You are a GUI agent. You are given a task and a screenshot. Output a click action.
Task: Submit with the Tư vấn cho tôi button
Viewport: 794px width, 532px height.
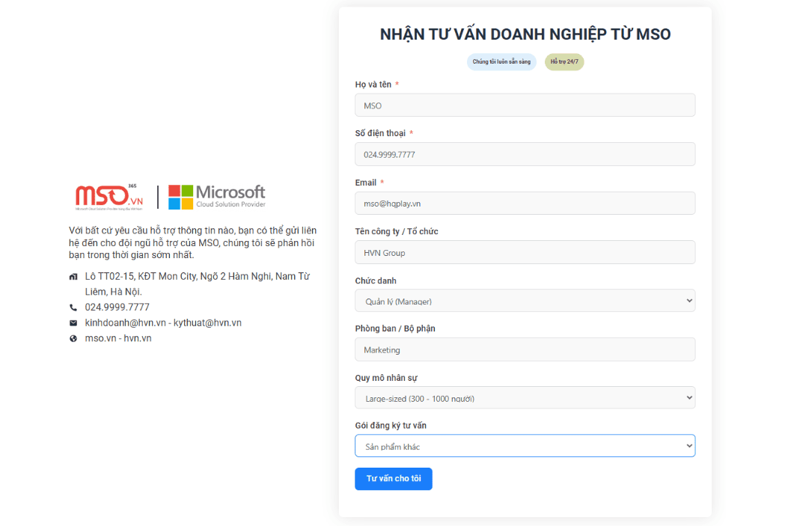[x=394, y=479]
